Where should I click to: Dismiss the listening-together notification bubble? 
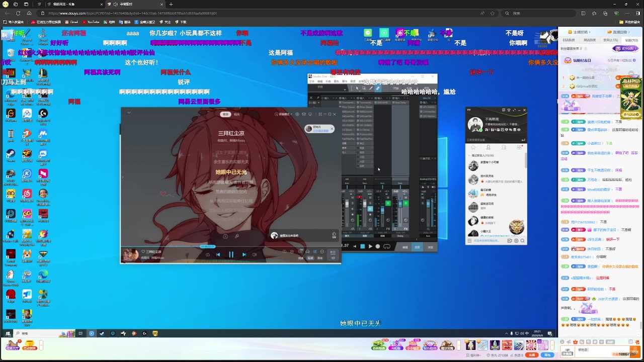tap(332, 129)
